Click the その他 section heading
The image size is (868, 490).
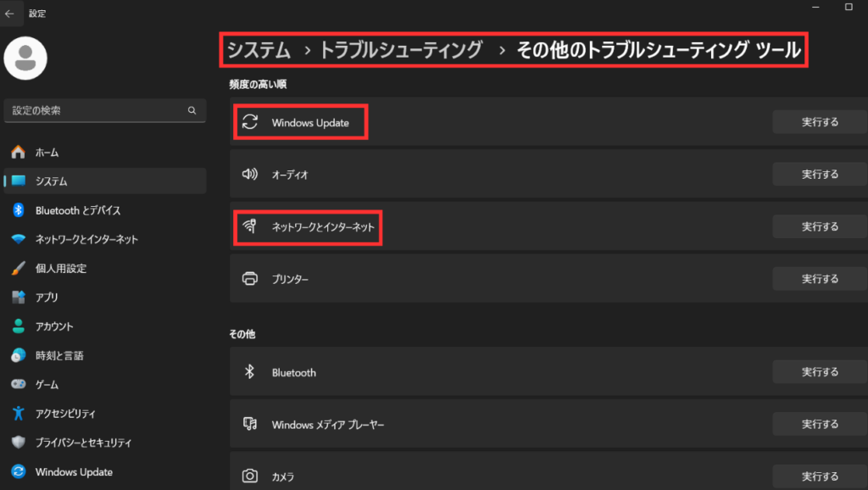(x=242, y=334)
